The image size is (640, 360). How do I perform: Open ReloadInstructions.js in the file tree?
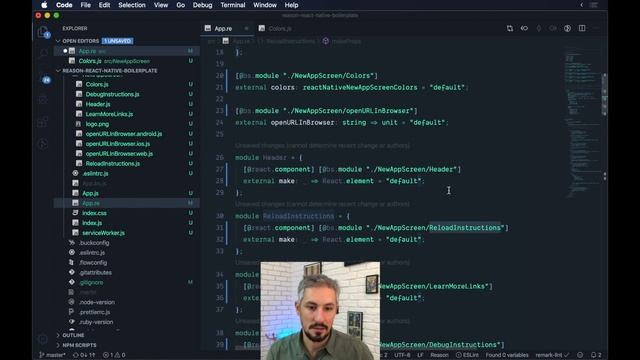(113, 164)
